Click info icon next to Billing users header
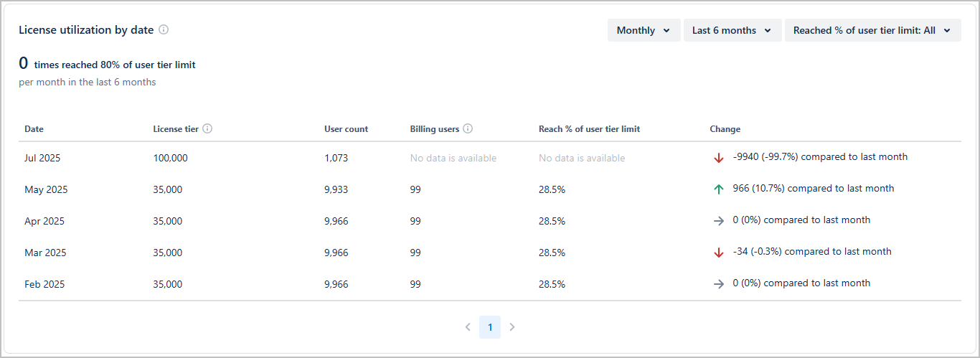Image resolution: width=980 pixels, height=358 pixels. [468, 129]
